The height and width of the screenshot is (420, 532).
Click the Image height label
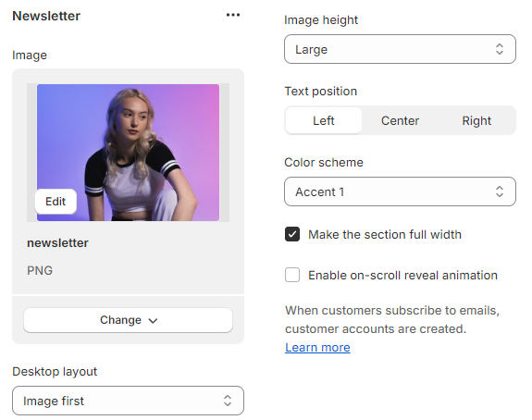click(x=321, y=20)
